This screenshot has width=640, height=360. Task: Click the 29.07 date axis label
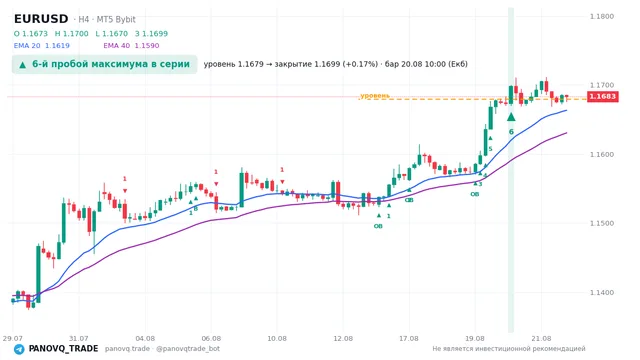click(x=12, y=338)
